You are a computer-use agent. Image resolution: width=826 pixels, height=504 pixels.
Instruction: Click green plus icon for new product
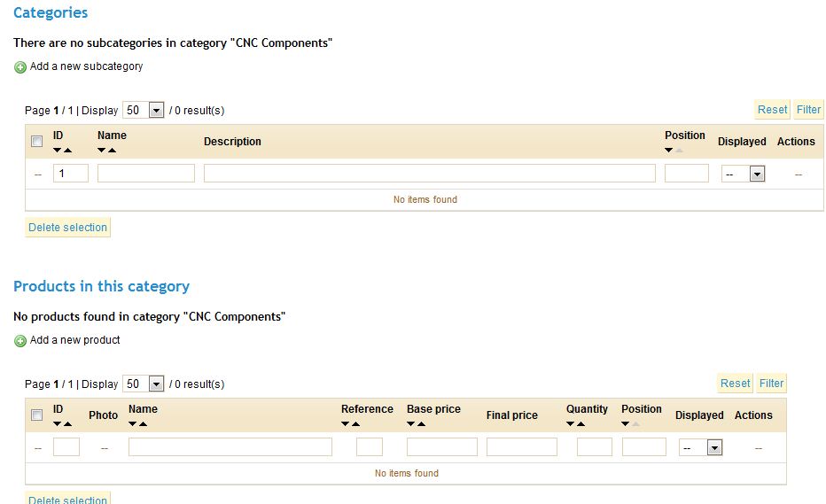click(x=19, y=341)
